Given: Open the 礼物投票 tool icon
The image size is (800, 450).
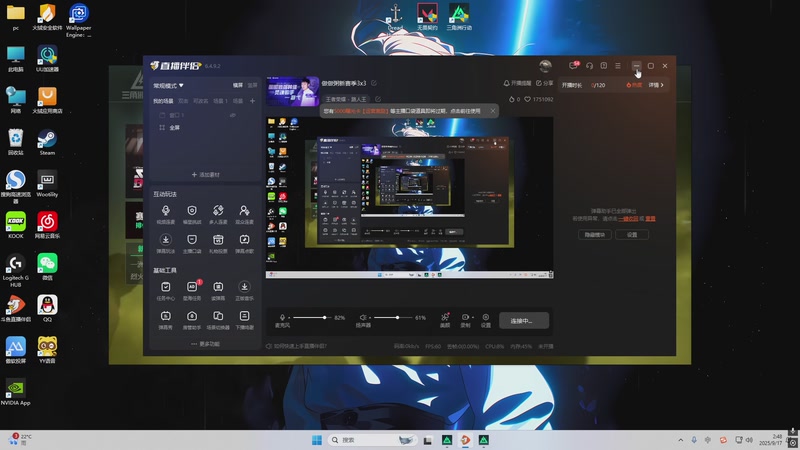Looking at the screenshot, I should click(218, 239).
